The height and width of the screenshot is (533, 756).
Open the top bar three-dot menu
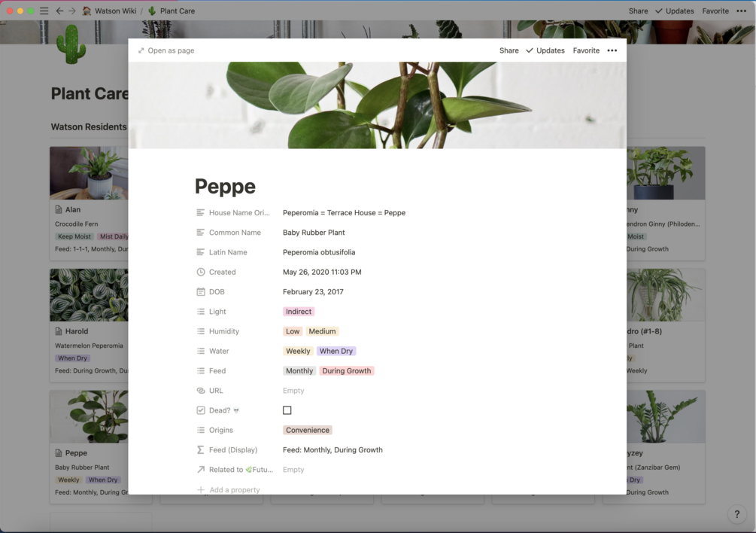[742, 11]
